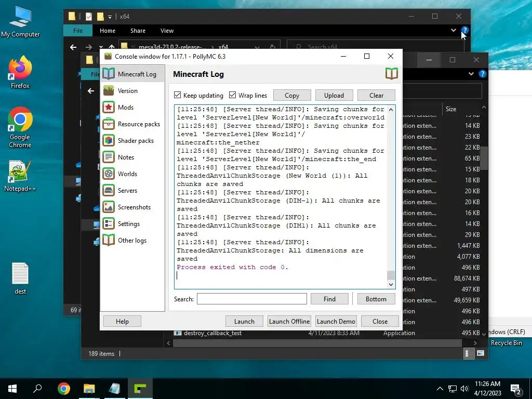Open taskbar search magnifier
This screenshot has width=532, height=399.
click(37, 389)
